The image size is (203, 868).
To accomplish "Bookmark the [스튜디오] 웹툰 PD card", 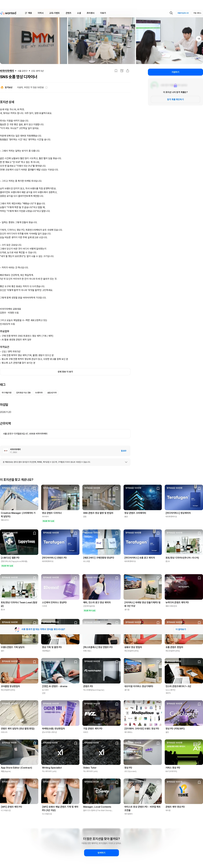I will click(x=34, y=533).
